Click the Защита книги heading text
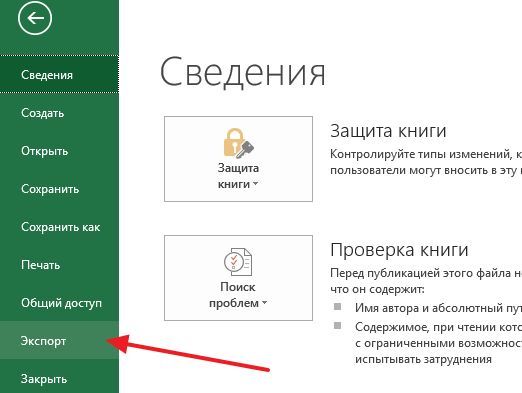Screen dimensions: 522x393 (388, 131)
